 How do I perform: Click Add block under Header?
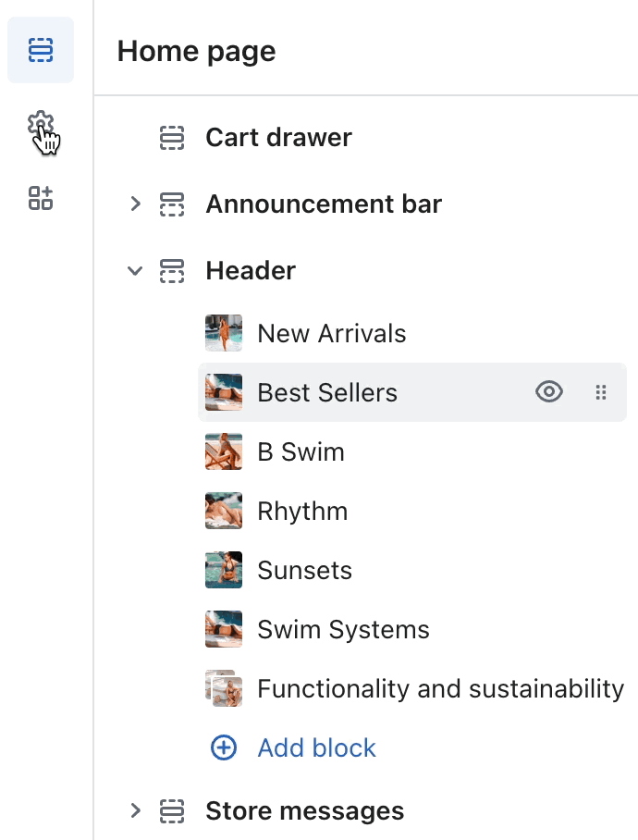tap(316, 747)
